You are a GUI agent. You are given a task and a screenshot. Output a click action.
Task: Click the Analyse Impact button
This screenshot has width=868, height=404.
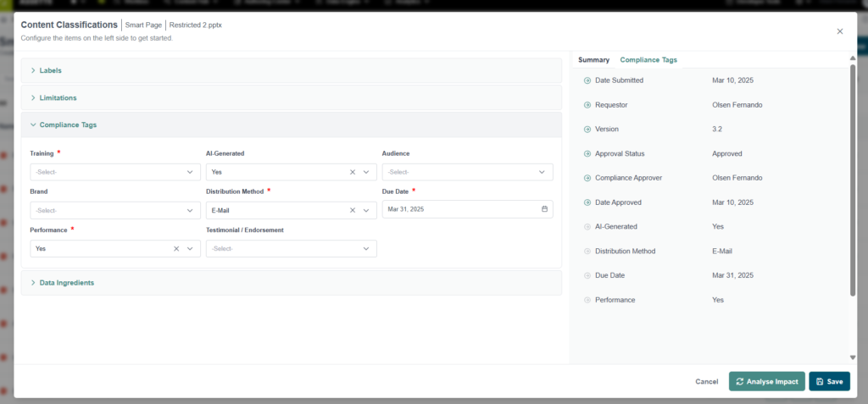tap(766, 381)
